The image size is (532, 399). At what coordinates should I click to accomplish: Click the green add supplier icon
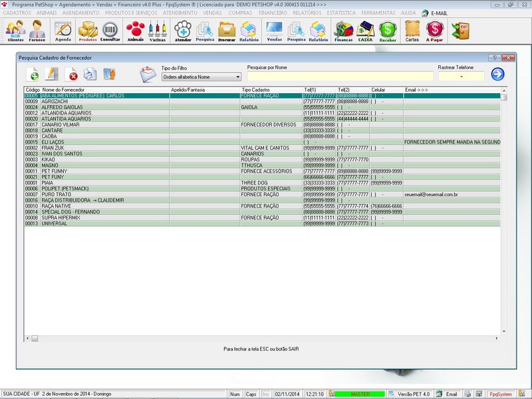click(x=33, y=76)
